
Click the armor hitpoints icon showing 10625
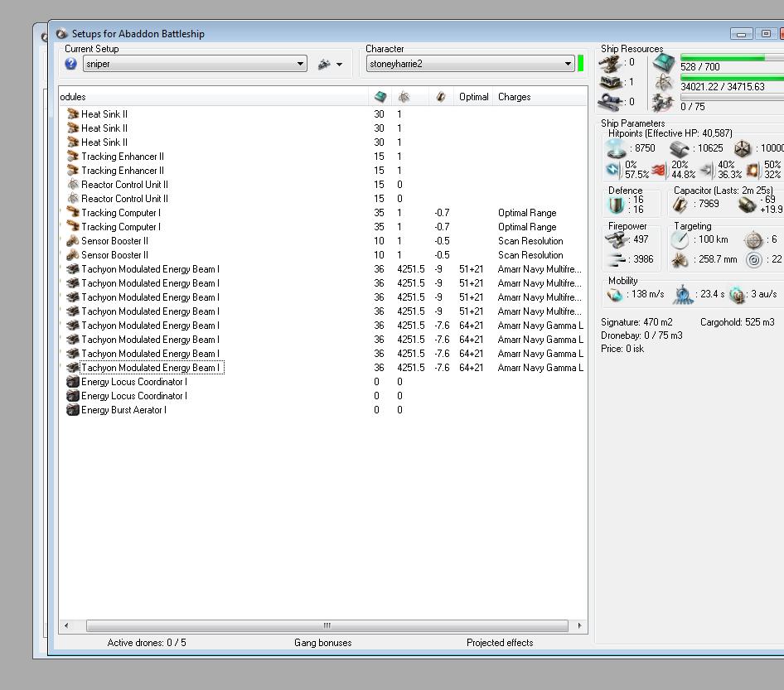[x=679, y=149]
